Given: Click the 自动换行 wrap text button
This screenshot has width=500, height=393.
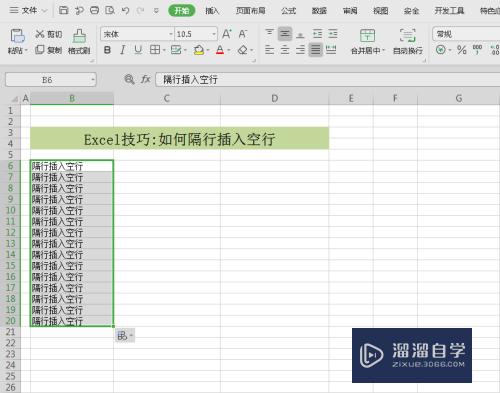Looking at the screenshot, I should 408,42.
